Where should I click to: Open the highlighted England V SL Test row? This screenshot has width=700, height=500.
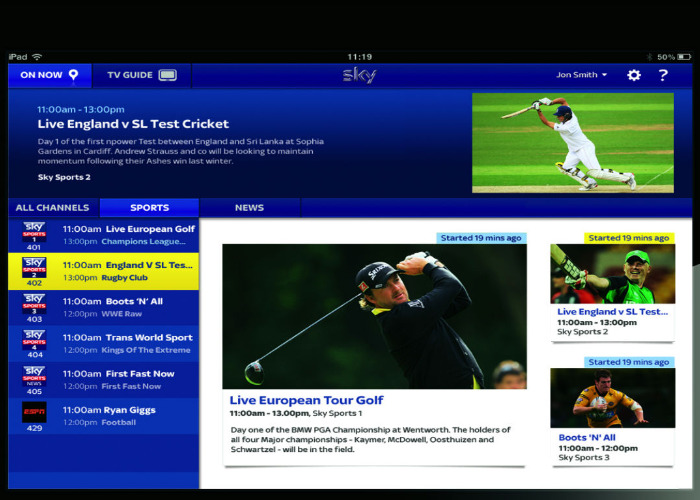pyautogui.click(x=104, y=271)
